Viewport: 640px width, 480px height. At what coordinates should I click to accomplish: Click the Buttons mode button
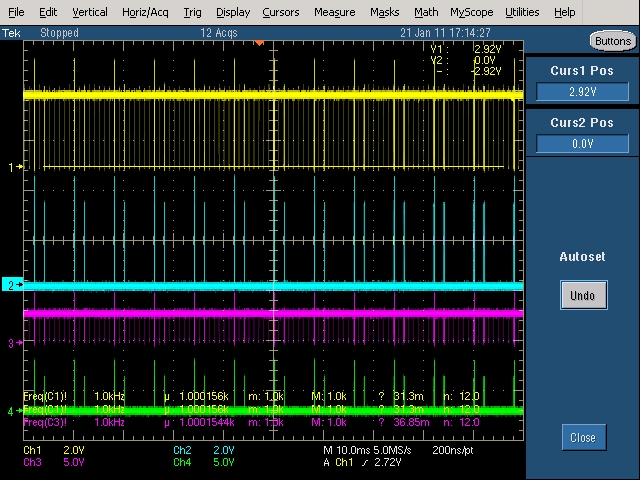(x=613, y=41)
